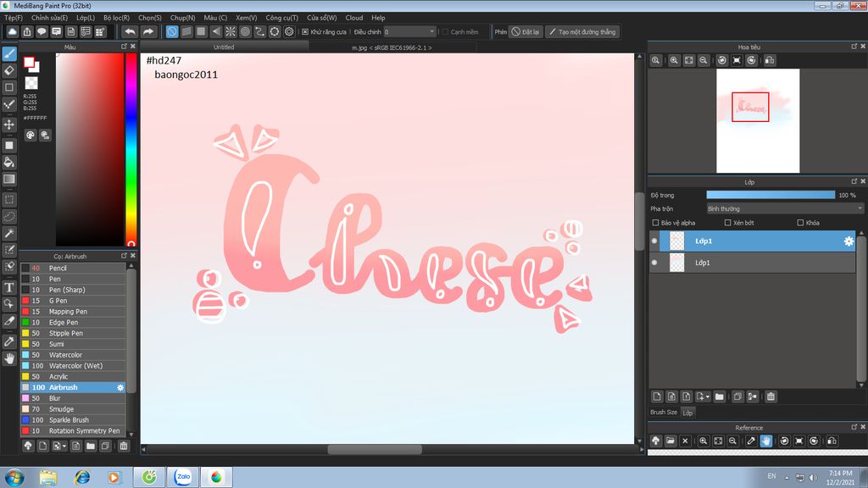The height and width of the screenshot is (488, 868).
Task: Duplicate the layer in the Lớp panel
Action: [737, 396]
